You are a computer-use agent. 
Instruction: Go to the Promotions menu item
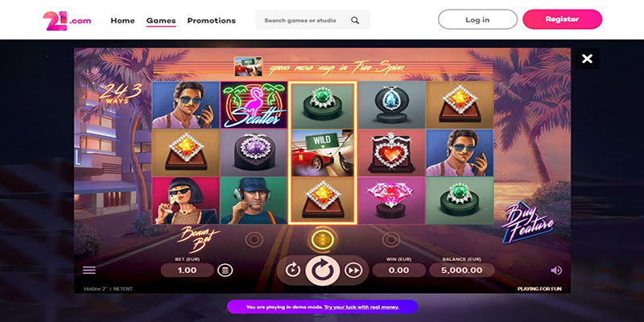212,21
